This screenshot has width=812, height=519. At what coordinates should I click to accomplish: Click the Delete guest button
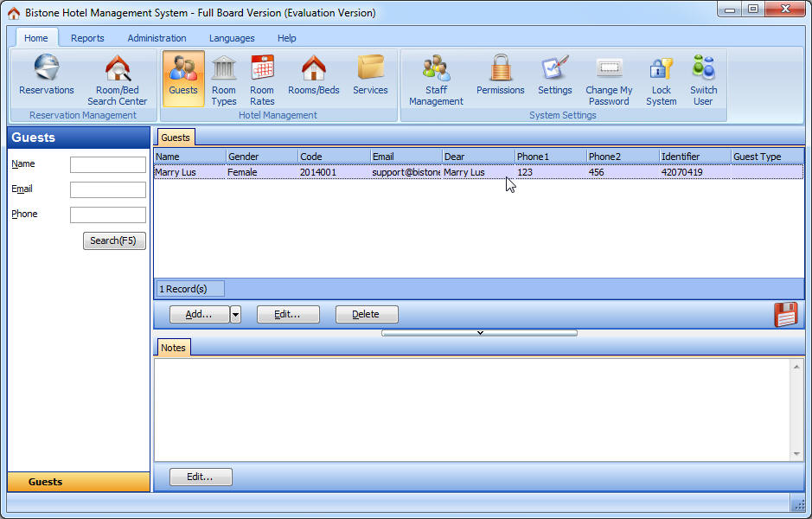(367, 315)
